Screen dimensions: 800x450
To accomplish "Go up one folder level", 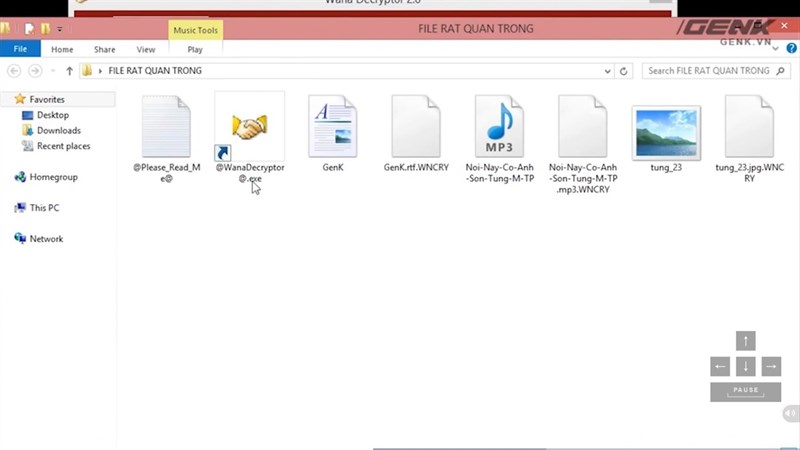I will (x=69, y=71).
